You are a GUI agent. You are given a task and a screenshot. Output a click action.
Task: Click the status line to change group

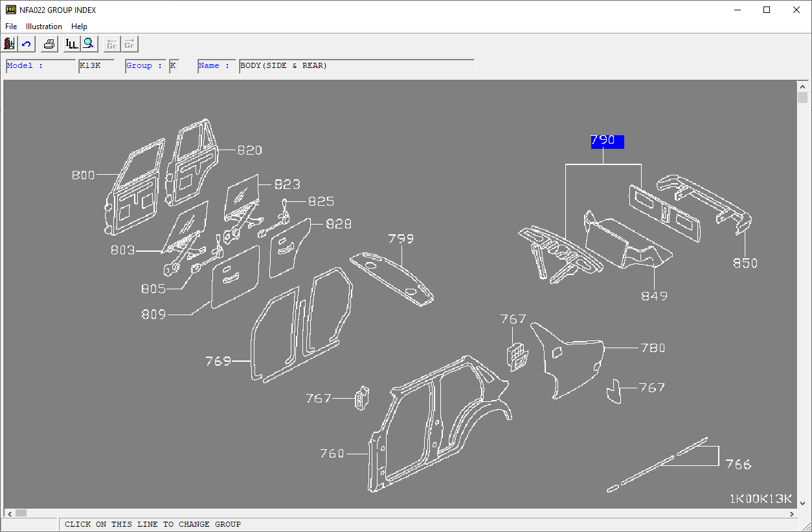[152, 524]
